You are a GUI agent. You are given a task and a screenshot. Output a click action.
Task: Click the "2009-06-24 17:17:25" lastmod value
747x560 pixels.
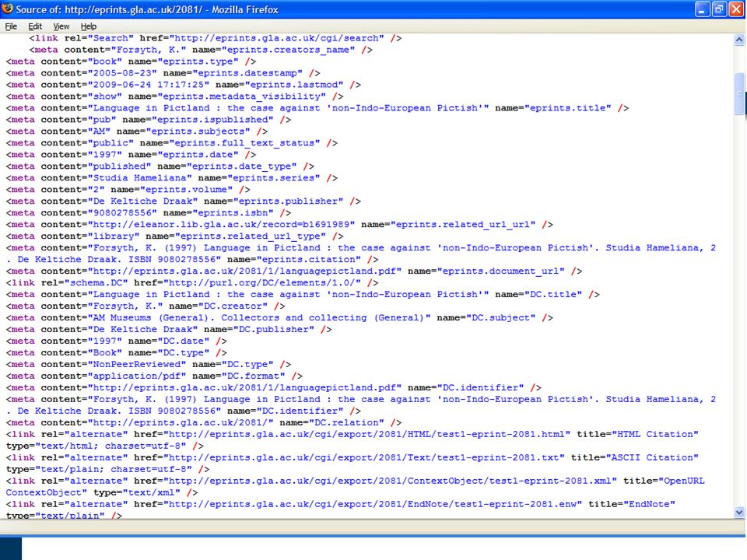[x=149, y=85]
